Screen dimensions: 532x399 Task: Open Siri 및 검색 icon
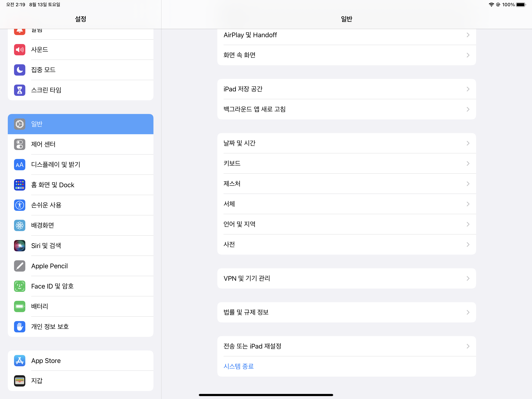point(19,246)
